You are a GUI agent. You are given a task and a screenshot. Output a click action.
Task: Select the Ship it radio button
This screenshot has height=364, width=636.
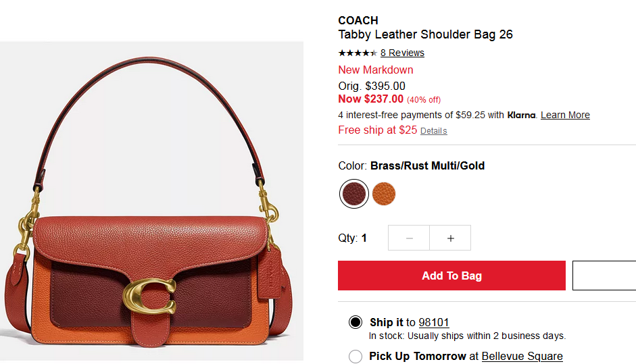pyautogui.click(x=356, y=322)
